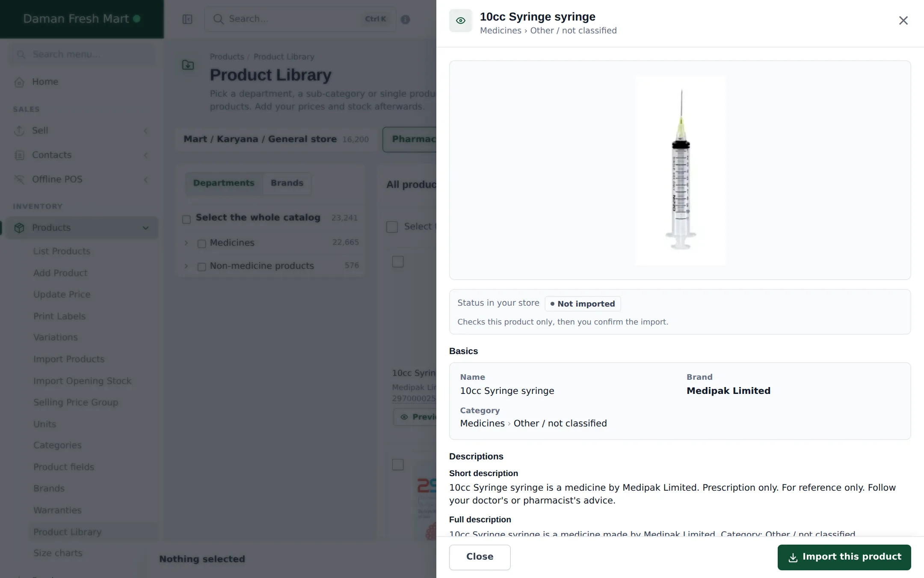
Task: Open List Products submenu item
Action: click(62, 251)
